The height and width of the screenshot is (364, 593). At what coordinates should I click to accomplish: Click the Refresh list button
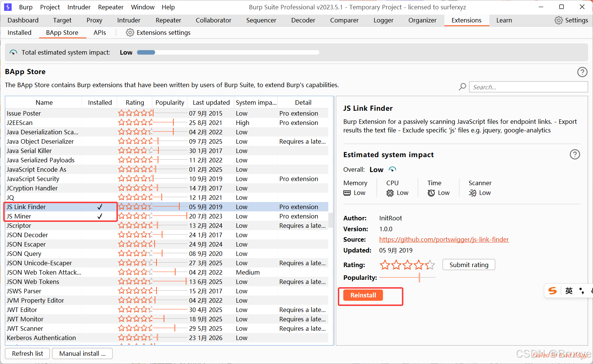pyautogui.click(x=27, y=354)
